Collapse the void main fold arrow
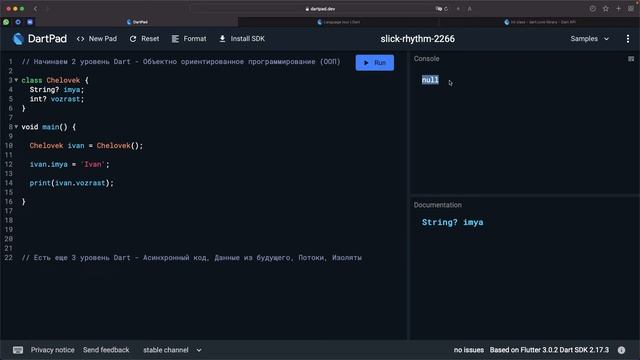The height and width of the screenshot is (360, 640). tap(16, 127)
